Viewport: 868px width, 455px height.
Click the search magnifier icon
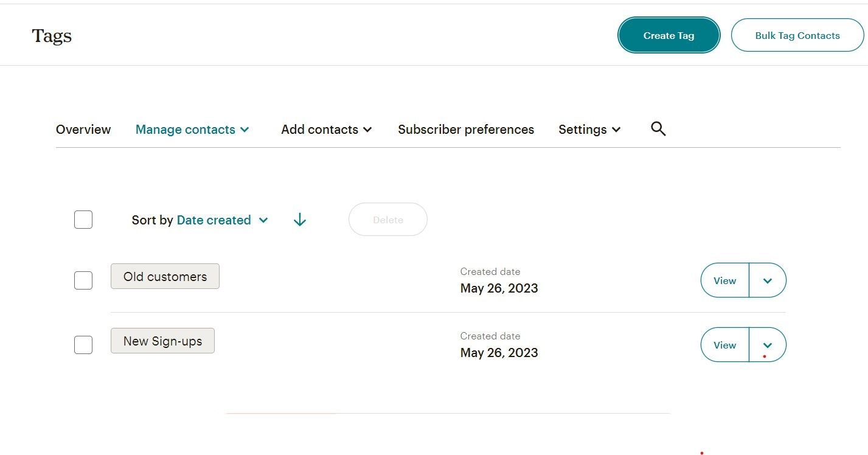click(658, 129)
